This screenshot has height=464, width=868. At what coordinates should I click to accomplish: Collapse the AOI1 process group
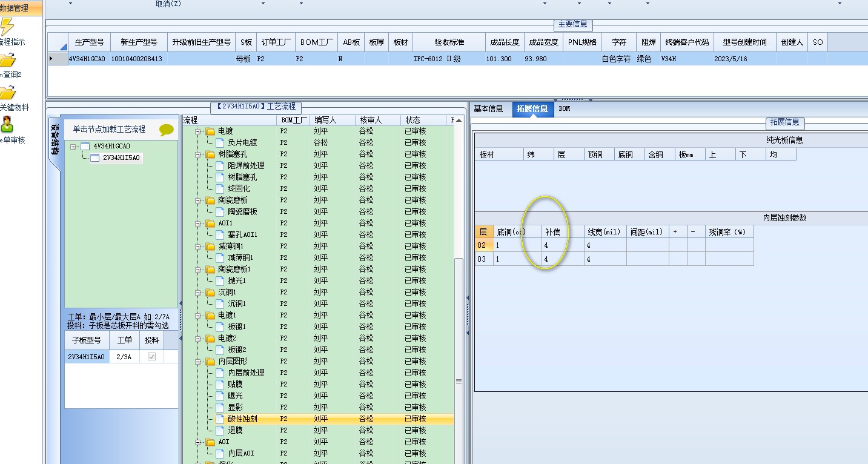pyautogui.click(x=198, y=224)
